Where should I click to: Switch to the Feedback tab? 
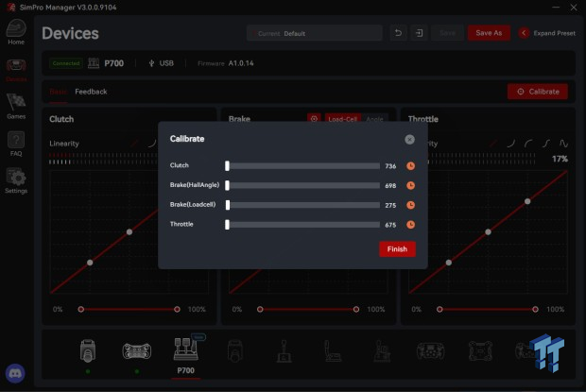coord(91,92)
